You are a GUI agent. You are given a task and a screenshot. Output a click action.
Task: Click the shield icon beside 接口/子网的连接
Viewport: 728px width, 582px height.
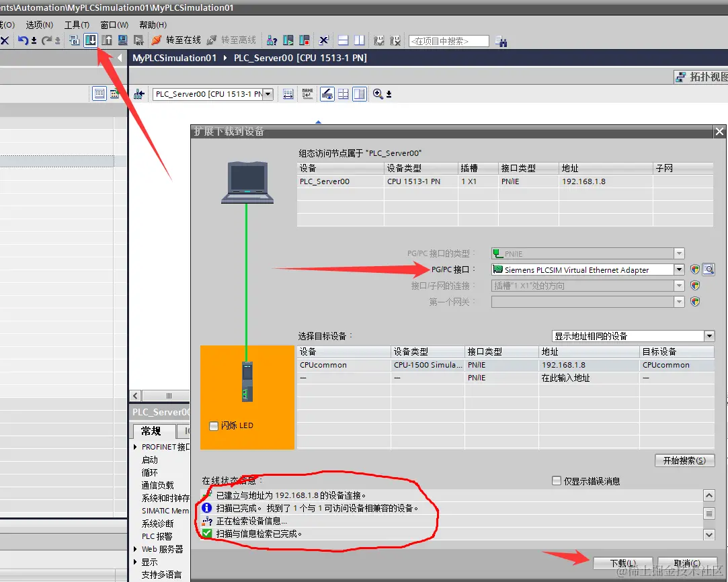[694, 286]
